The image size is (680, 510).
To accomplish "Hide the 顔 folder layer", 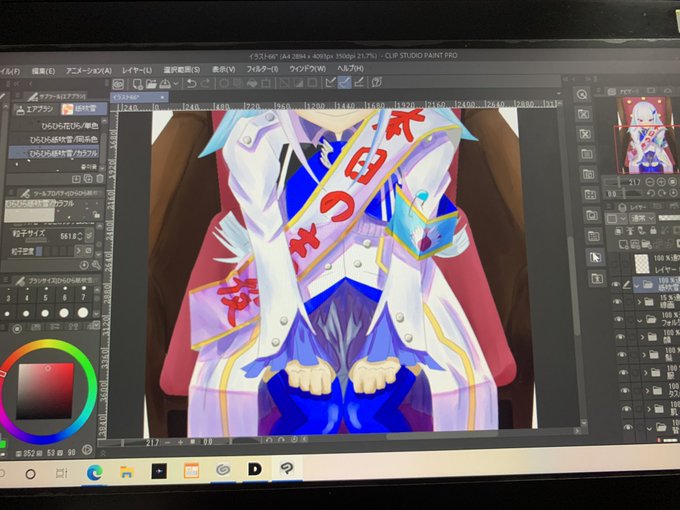I will 621,337.
